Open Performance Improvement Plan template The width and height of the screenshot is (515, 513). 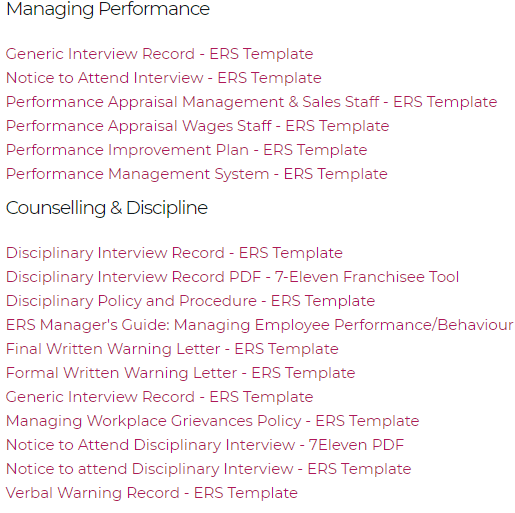click(x=187, y=150)
